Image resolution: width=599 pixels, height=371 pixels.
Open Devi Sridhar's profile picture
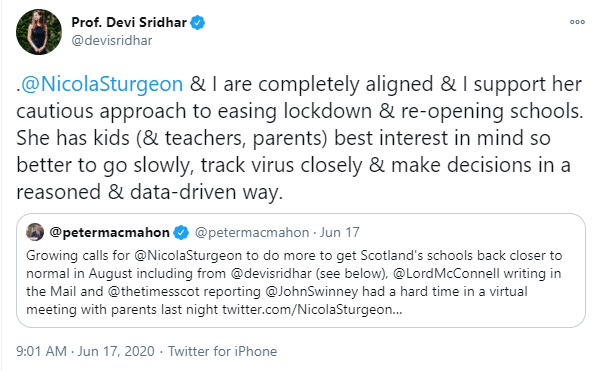click(39, 32)
